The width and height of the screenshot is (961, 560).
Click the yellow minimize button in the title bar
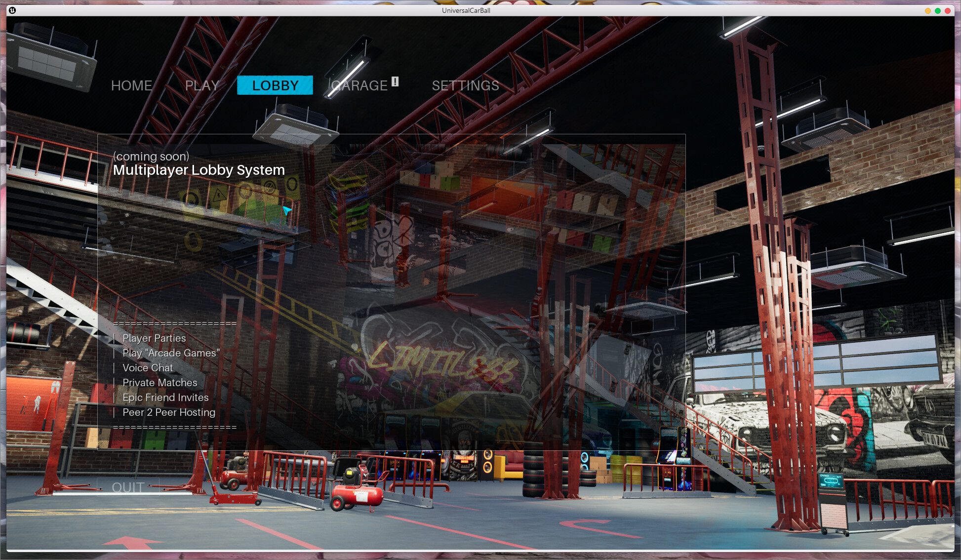pos(927,10)
